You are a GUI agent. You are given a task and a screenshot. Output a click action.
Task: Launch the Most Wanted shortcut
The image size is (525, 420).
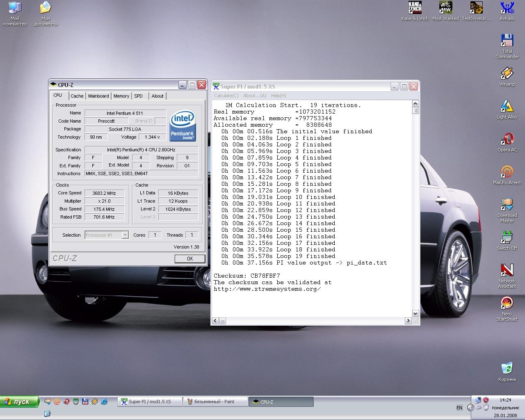click(x=445, y=11)
